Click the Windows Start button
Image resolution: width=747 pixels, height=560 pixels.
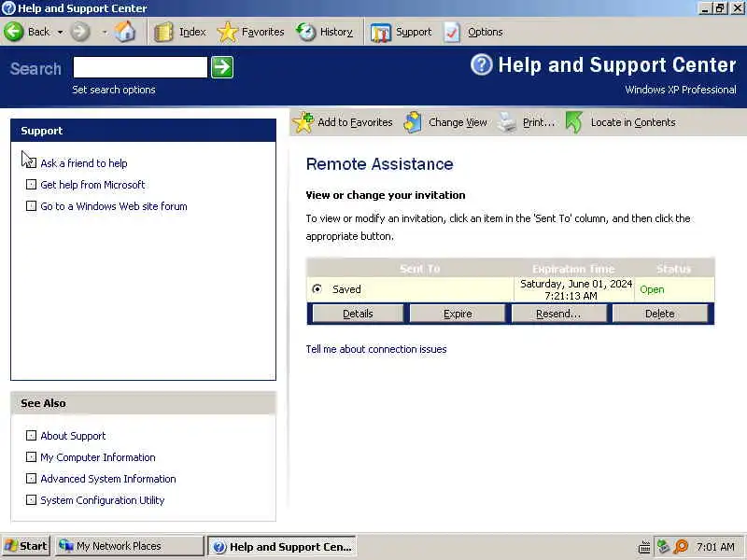coord(26,546)
